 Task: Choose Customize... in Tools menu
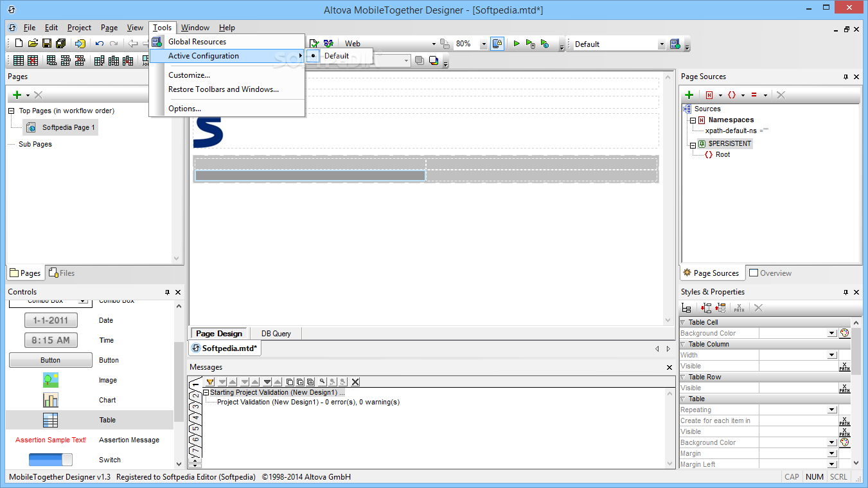pyautogui.click(x=227, y=75)
